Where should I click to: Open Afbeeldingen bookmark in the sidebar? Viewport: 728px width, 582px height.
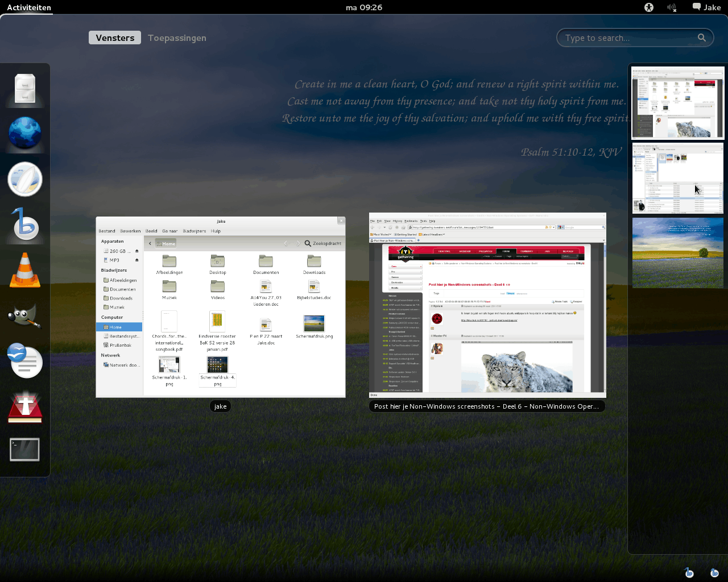click(119, 280)
